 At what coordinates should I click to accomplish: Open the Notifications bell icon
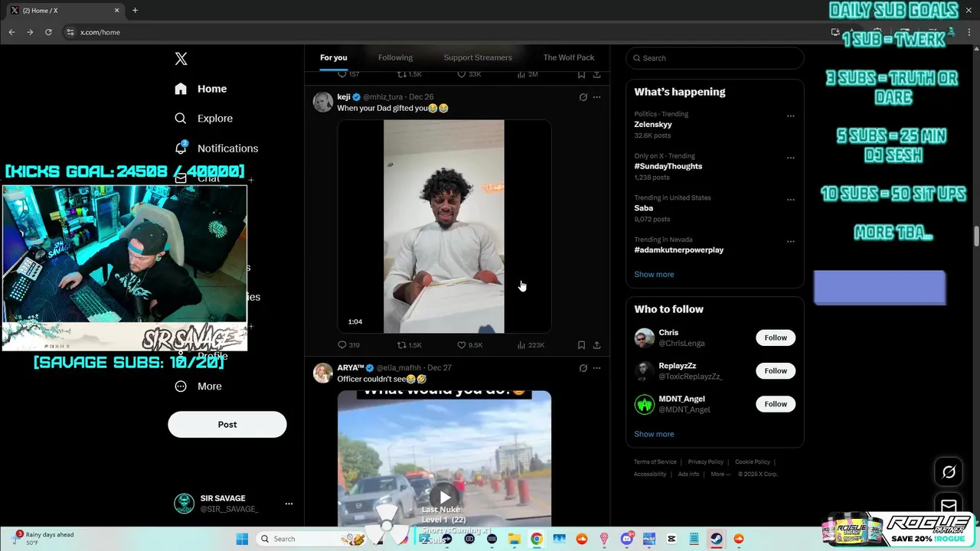click(181, 148)
